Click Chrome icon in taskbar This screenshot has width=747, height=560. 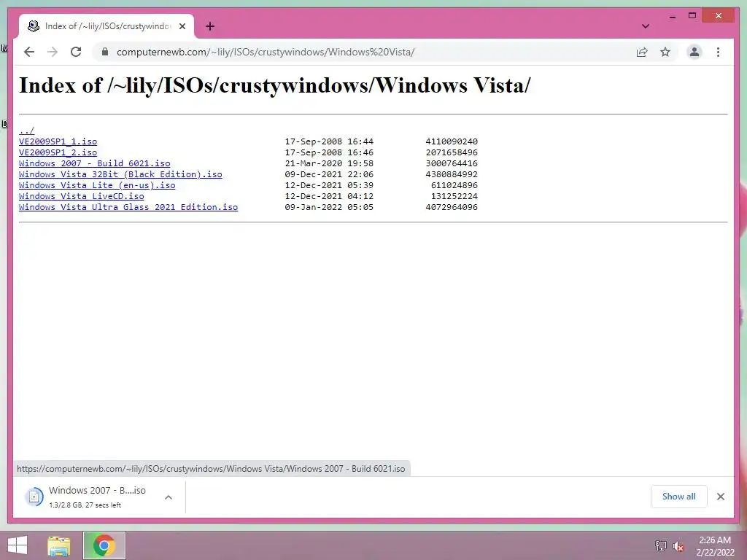point(104,545)
